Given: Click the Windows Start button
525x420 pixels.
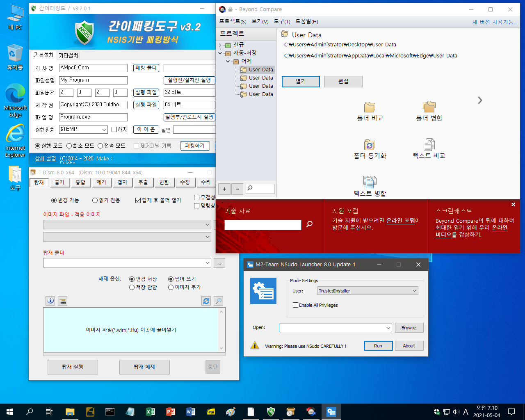Looking at the screenshot, I should coord(10,411).
